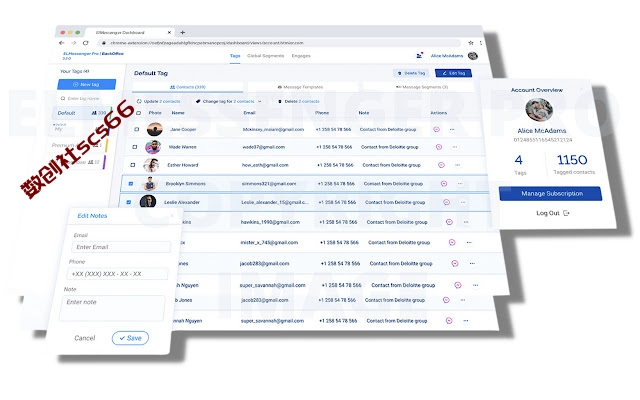The image size is (640, 400).
Task: Open more actions for Jane Cooper
Action: pyautogui.click(x=452, y=129)
